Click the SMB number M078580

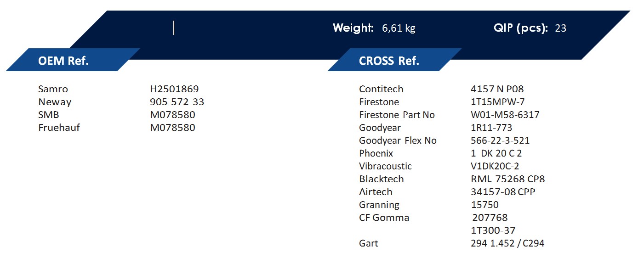(x=172, y=115)
